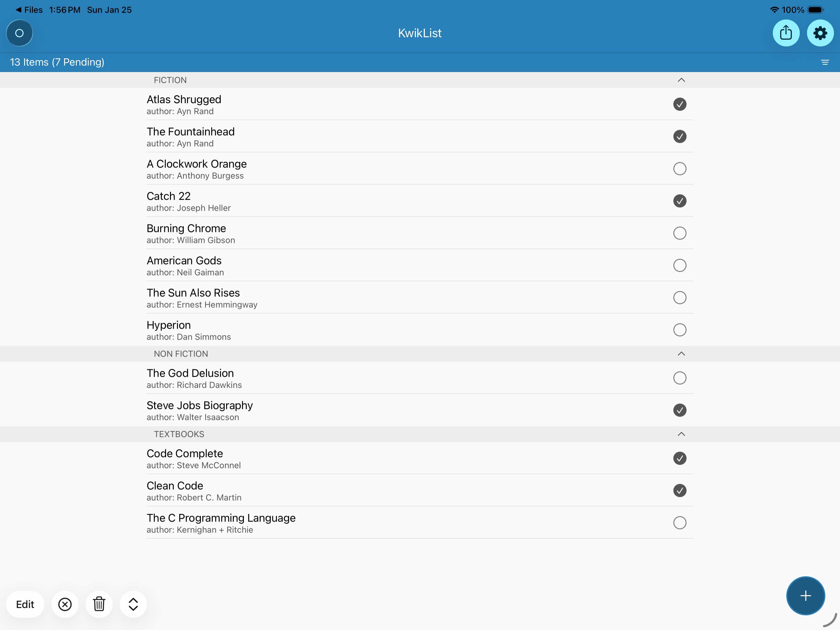The height and width of the screenshot is (630, 840).
Task: Tap the Edit button
Action: 25,604
